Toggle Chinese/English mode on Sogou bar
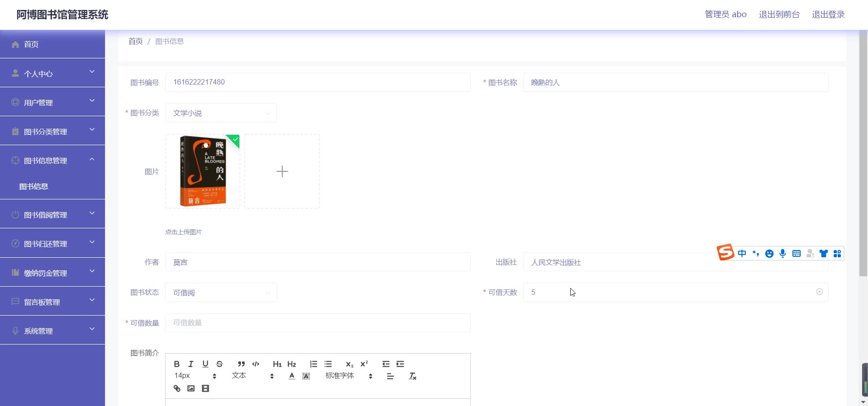Screen dimensions: 868x406 [742, 254]
